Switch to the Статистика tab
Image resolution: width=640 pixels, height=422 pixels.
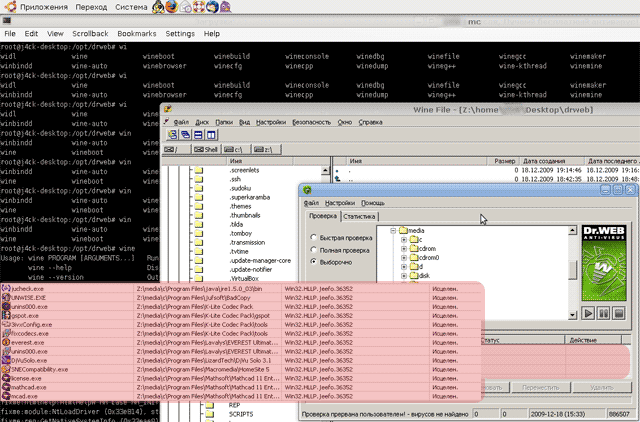tap(358, 215)
